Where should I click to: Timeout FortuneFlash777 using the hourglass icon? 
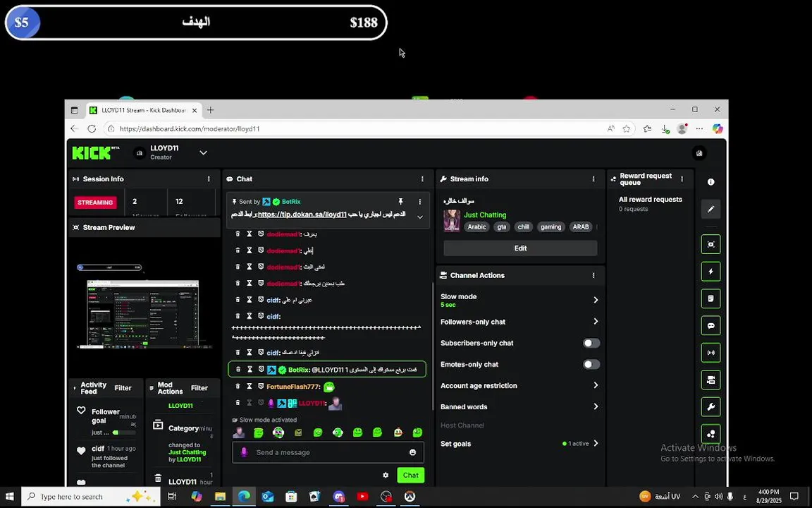(x=249, y=386)
